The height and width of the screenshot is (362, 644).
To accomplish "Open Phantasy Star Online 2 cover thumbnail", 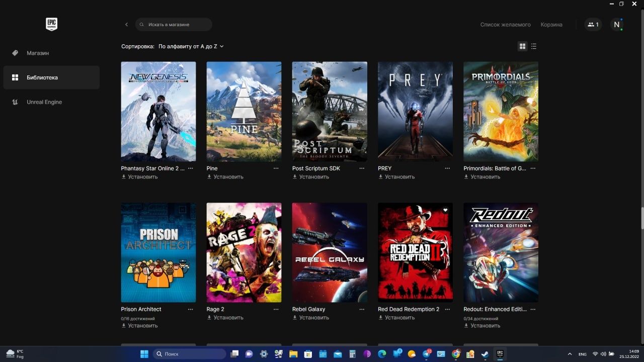I will point(158,112).
